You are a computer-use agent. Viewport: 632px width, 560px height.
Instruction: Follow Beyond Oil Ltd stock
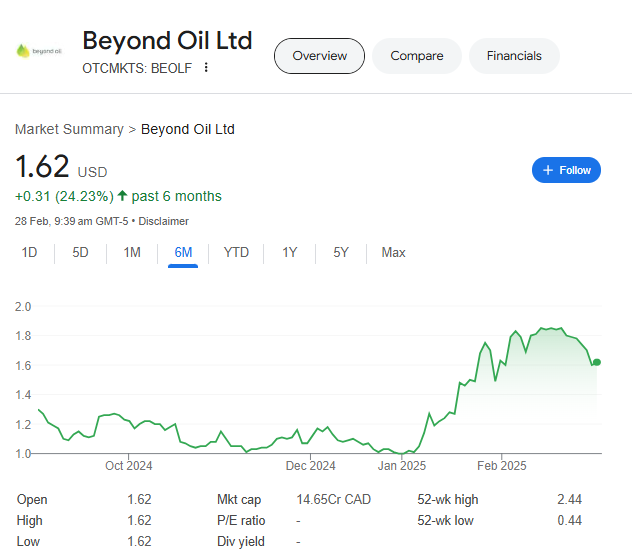point(566,170)
